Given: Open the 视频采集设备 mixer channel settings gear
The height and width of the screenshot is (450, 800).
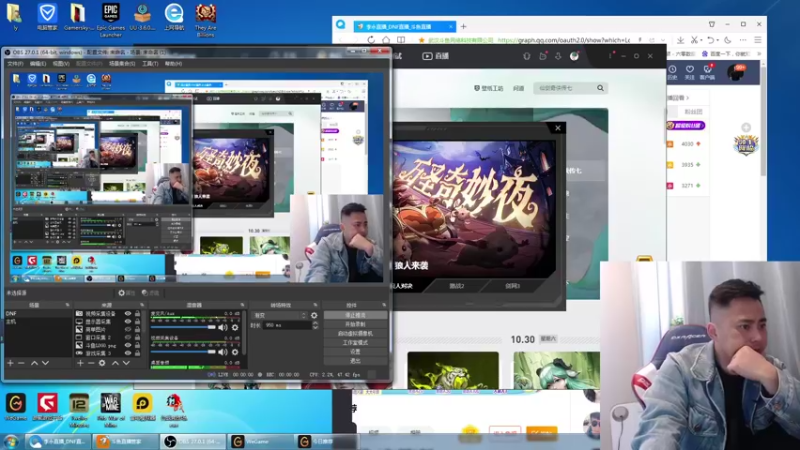Looking at the screenshot, I should [x=235, y=352].
